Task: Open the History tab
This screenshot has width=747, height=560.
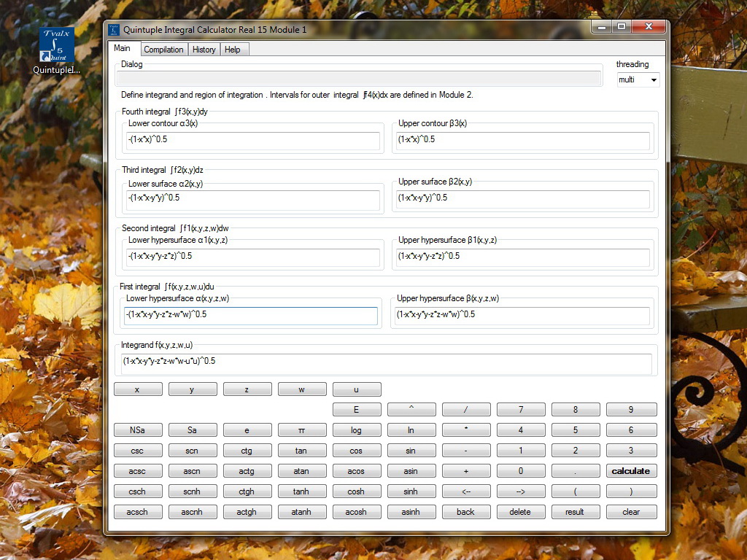Action: click(204, 50)
